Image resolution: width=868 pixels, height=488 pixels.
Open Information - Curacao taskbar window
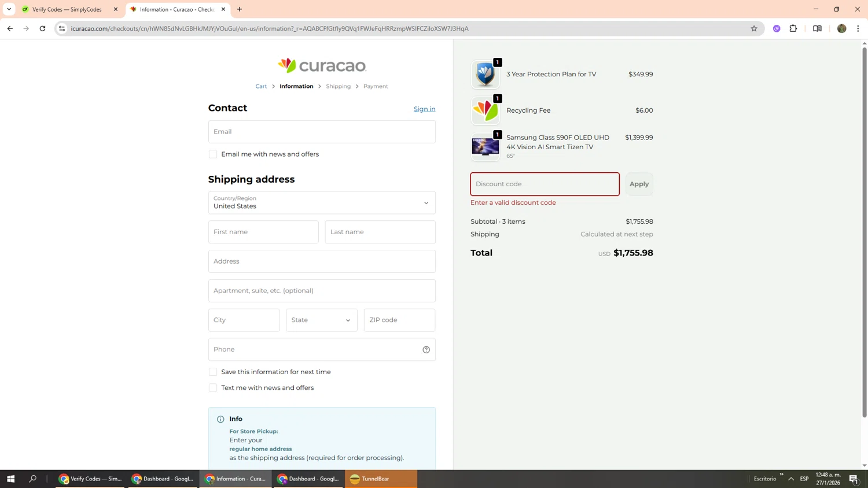pyautogui.click(x=236, y=479)
